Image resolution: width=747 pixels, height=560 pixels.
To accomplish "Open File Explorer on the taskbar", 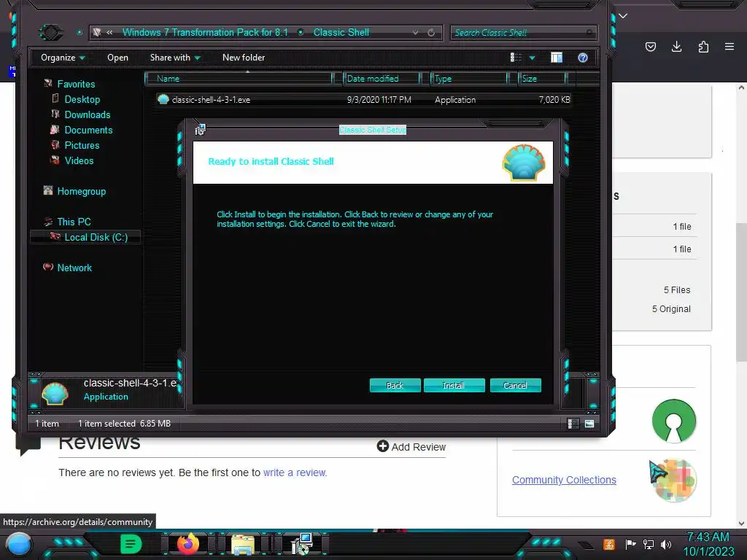I will pos(243,545).
